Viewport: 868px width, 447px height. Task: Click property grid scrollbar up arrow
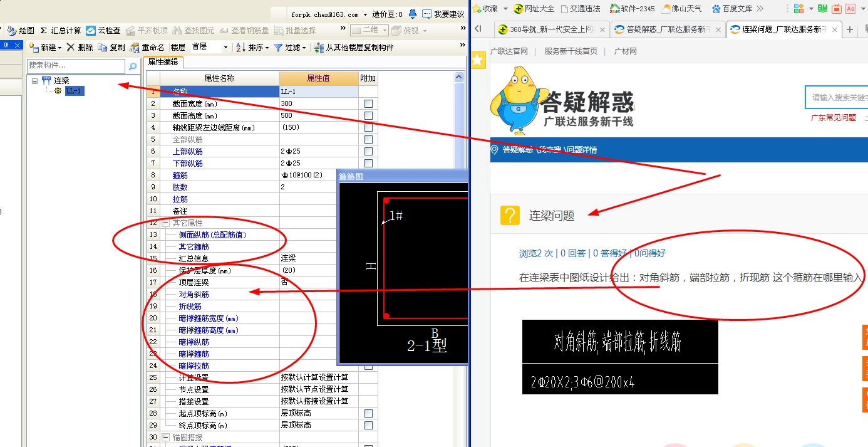459,77
